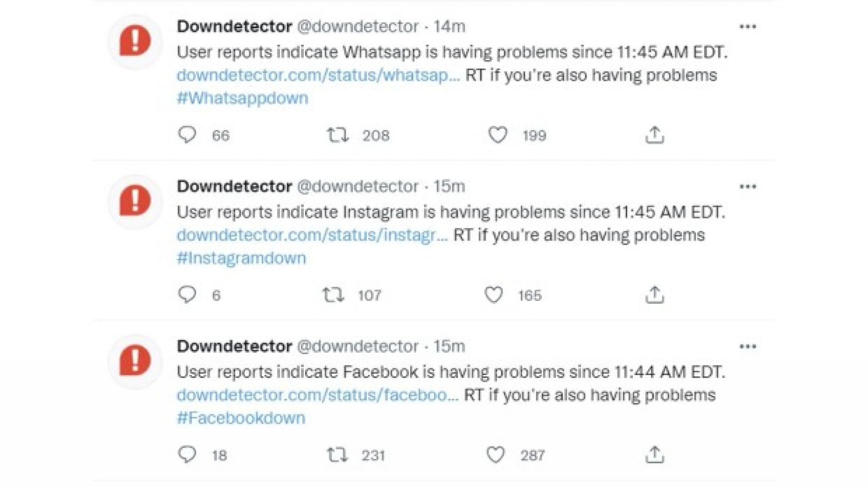Like the Instagram problems tweet
The image size is (868, 487).
[x=493, y=295]
